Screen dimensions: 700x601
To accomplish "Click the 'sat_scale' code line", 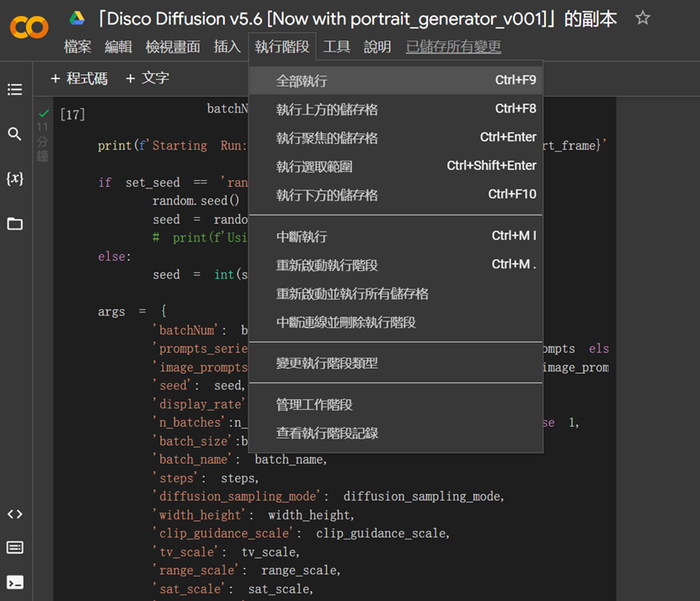I will (x=233, y=589).
